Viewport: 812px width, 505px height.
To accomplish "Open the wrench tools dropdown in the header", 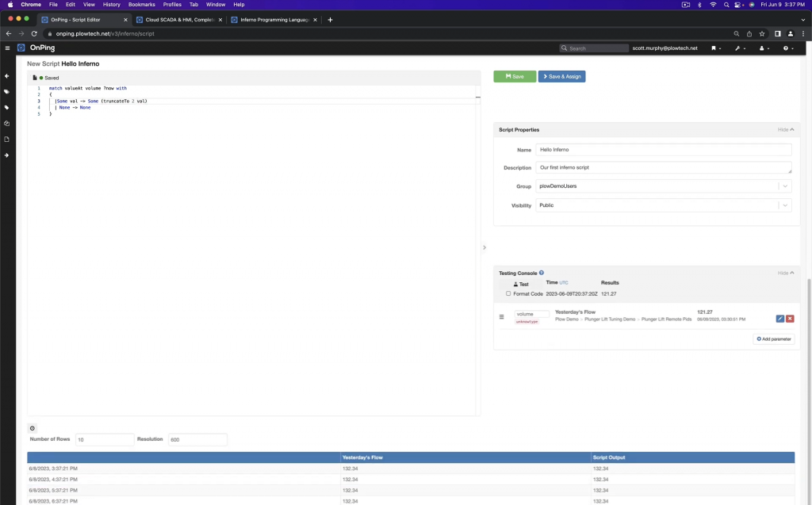I will (740, 48).
